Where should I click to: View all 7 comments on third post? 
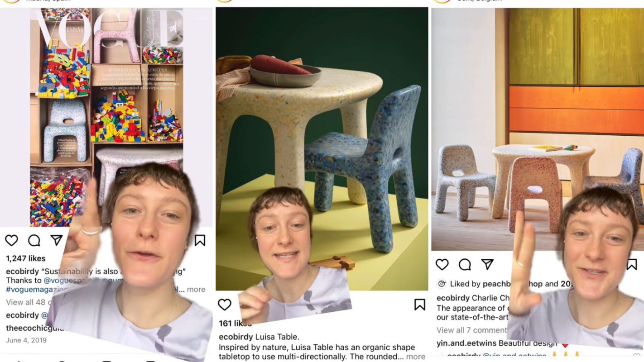pyautogui.click(x=471, y=330)
